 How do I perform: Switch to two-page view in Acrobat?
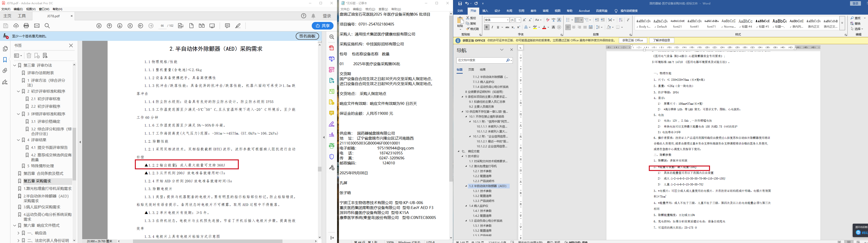coord(201,26)
